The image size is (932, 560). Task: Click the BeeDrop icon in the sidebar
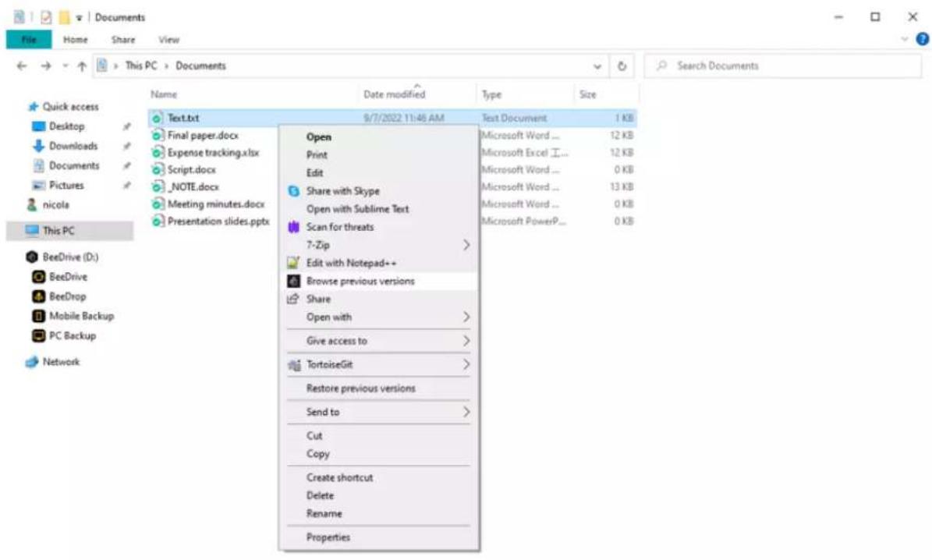pyautogui.click(x=39, y=296)
